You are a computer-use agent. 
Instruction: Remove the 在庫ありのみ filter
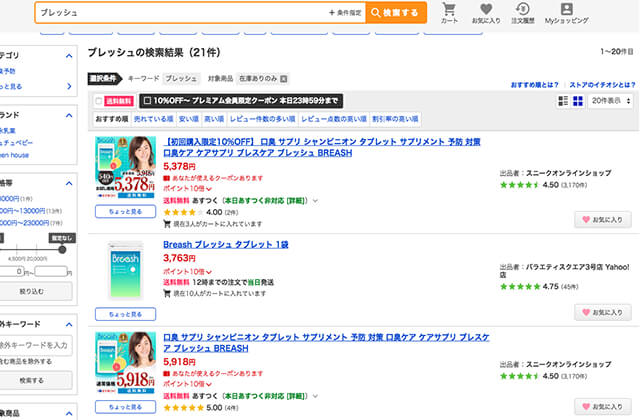(x=284, y=79)
